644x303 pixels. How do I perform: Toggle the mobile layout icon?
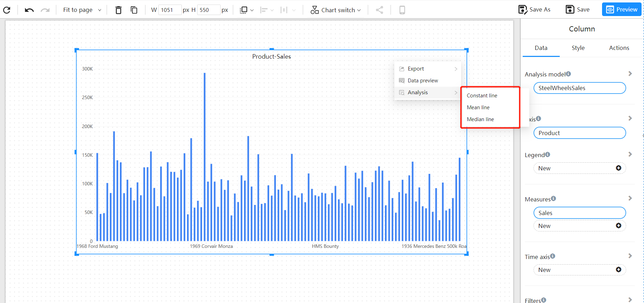402,10
